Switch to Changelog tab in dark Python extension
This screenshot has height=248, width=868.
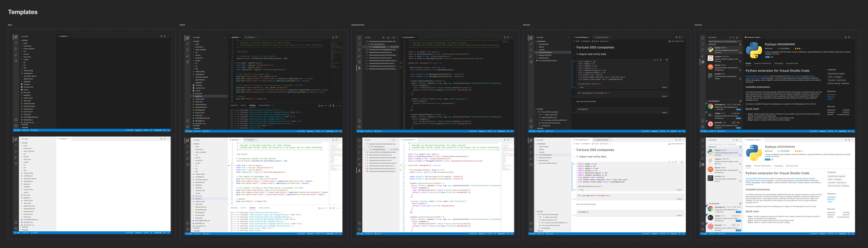coord(778,63)
